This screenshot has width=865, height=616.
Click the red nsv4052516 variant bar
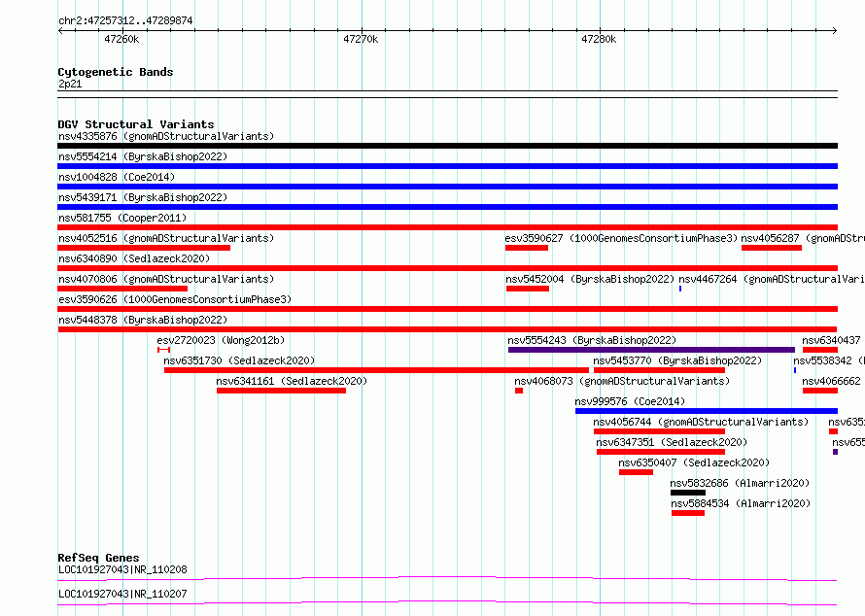point(144,248)
